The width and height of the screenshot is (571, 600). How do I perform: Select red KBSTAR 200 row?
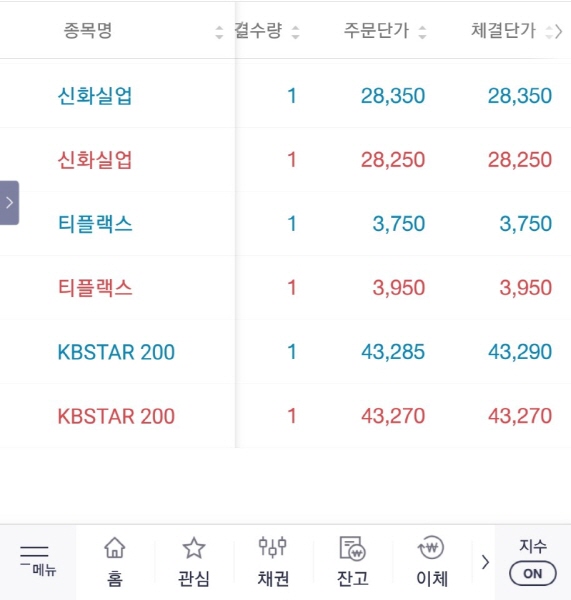[286, 416]
